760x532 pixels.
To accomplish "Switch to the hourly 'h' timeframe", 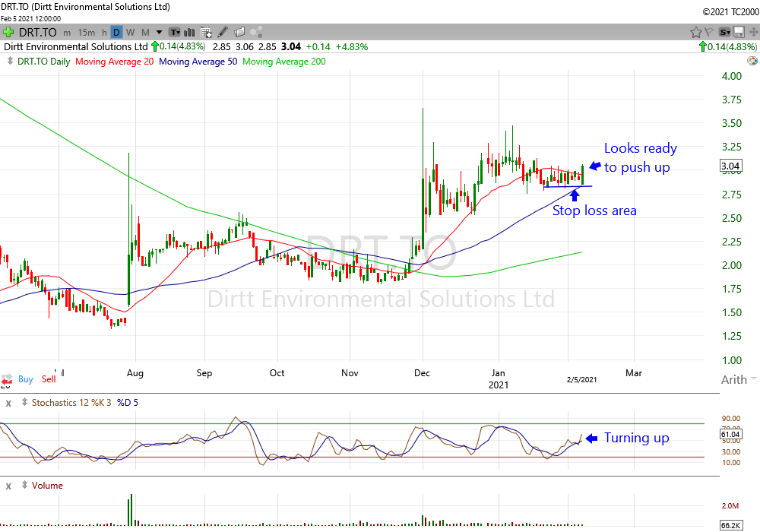I will pos(104,33).
